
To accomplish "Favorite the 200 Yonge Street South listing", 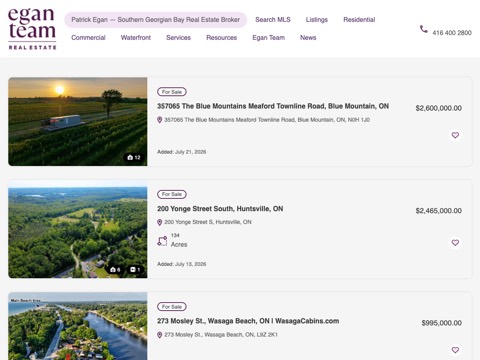I will pos(455,243).
